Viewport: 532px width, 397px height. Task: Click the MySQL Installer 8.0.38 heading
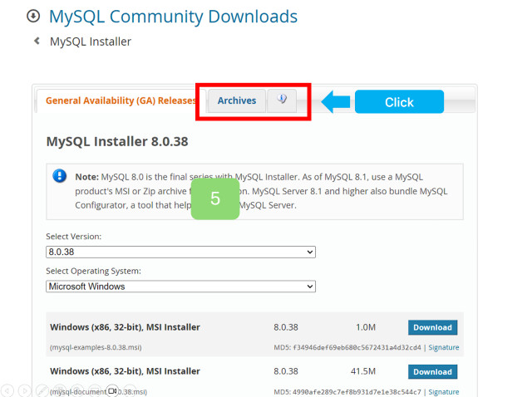tap(117, 141)
